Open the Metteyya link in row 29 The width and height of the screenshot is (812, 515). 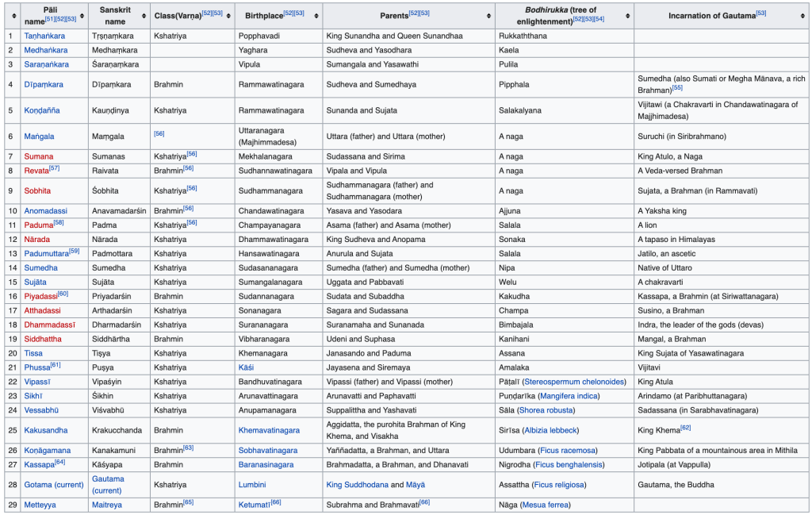[x=40, y=505]
